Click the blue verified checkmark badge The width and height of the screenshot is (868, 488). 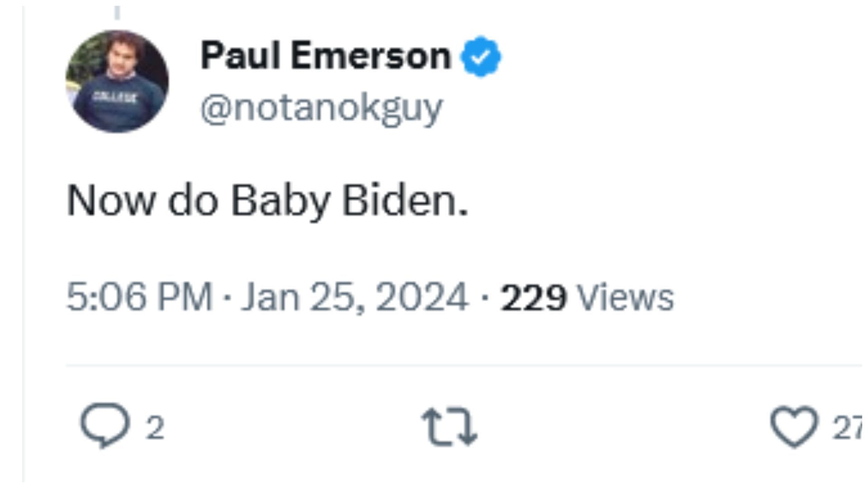[x=481, y=57]
